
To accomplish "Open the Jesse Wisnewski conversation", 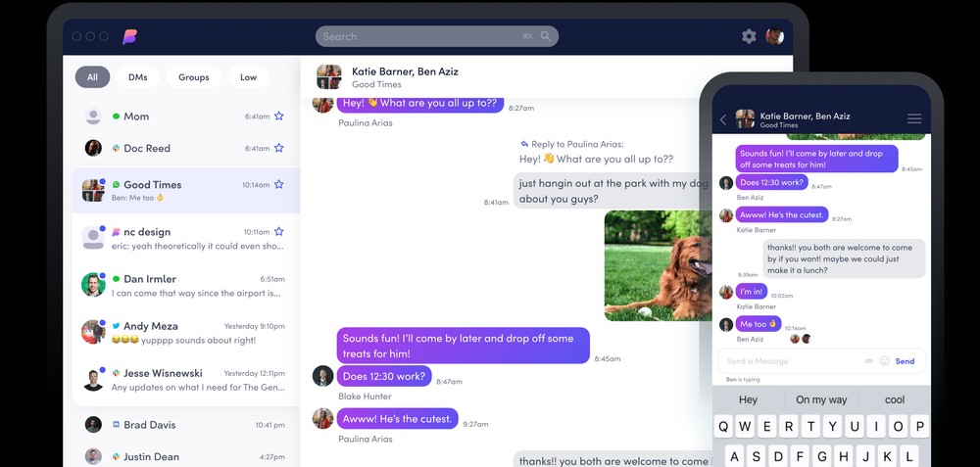I will point(185,380).
